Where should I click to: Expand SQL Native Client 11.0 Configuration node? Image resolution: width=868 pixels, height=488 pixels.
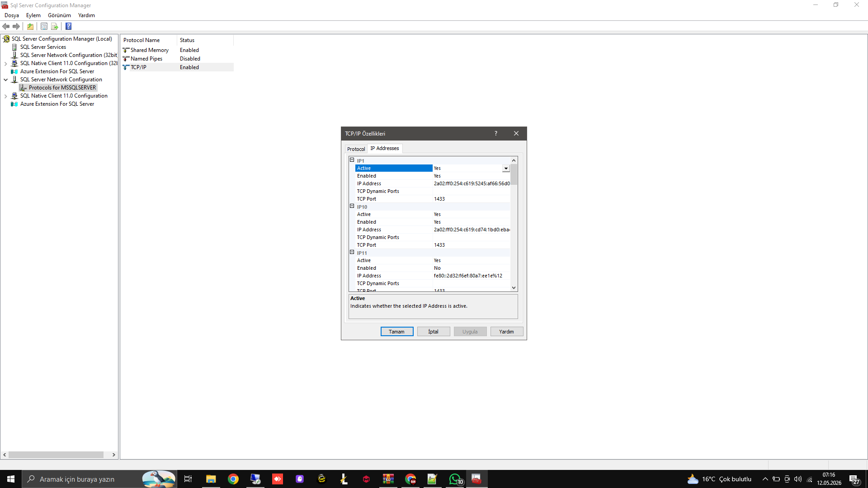click(5, 96)
